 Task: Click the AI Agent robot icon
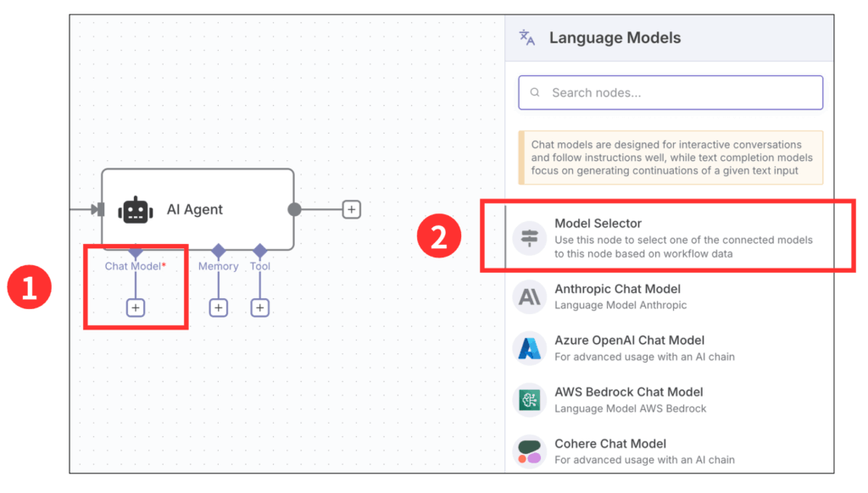136,209
